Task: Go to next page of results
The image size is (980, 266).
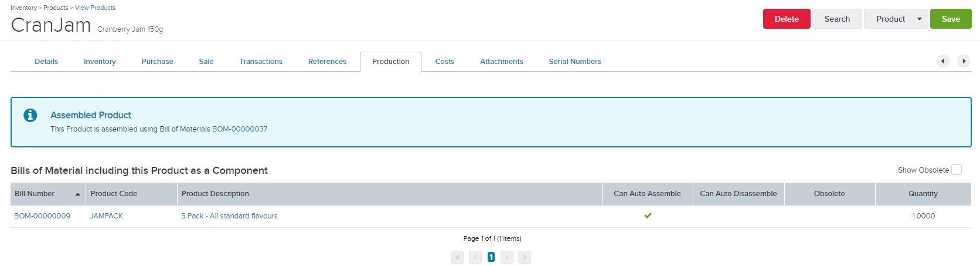Action: [x=507, y=257]
